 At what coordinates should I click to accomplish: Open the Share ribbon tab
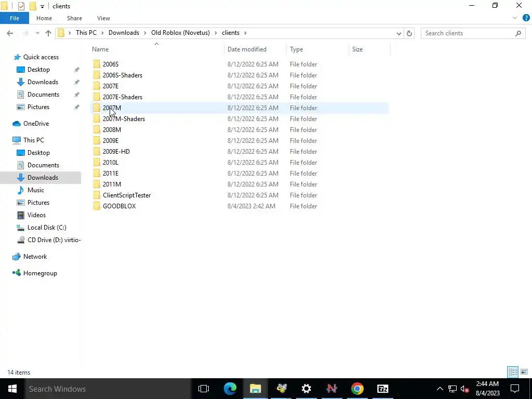[74, 18]
